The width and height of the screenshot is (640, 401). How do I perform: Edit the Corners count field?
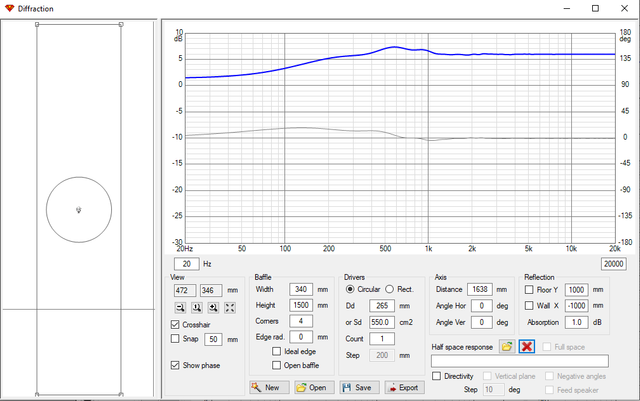301,321
